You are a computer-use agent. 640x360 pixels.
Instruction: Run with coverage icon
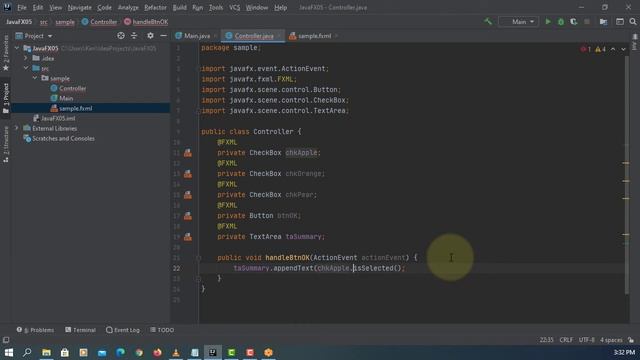pos(573,22)
